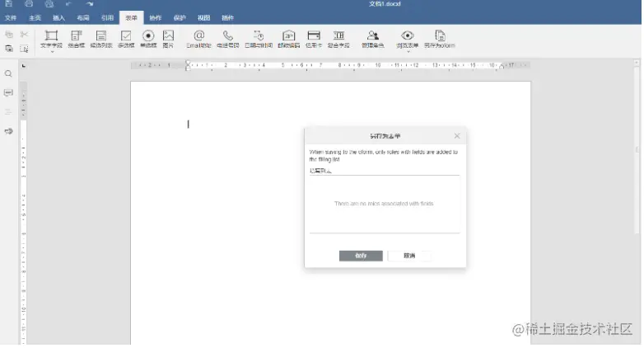Click the empty roles list in dialog
Image resolution: width=644 pixels, height=348 pixels.
385,204
